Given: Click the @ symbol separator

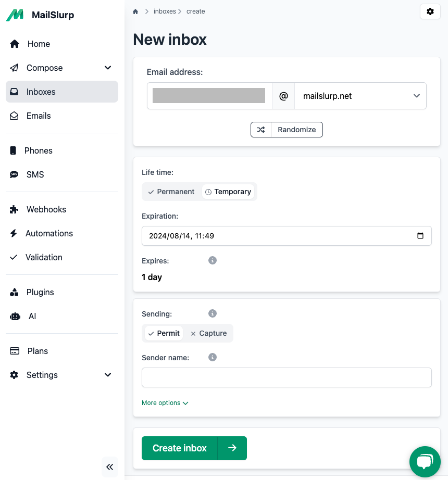Looking at the screenshot, I should pos(283,96).
